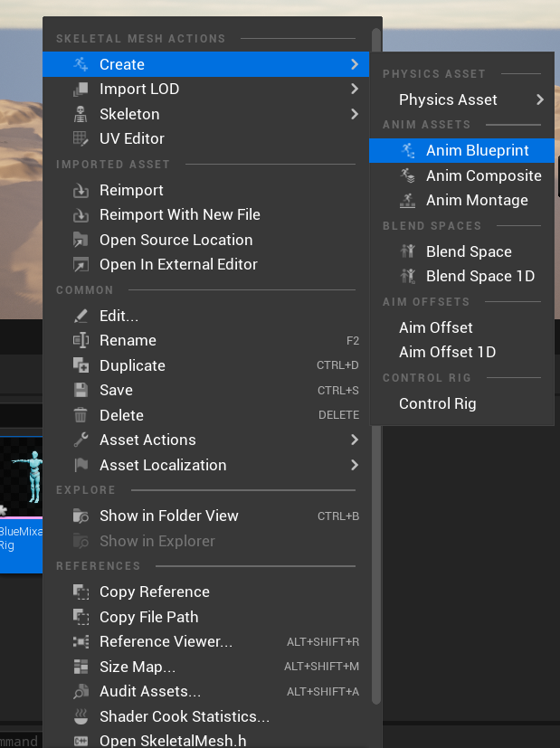560x748 pixels.
Task: Click the Anim Blueprint icon in submenu
Action: [407, 150]
